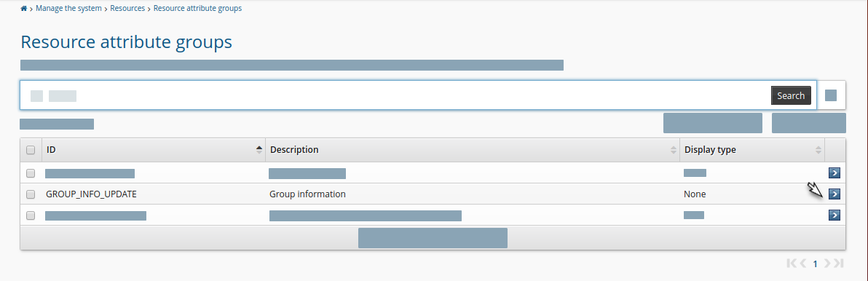This screenshot has width=868, height=281.
Task: Go to the next results page
Action: pos(827,264)
